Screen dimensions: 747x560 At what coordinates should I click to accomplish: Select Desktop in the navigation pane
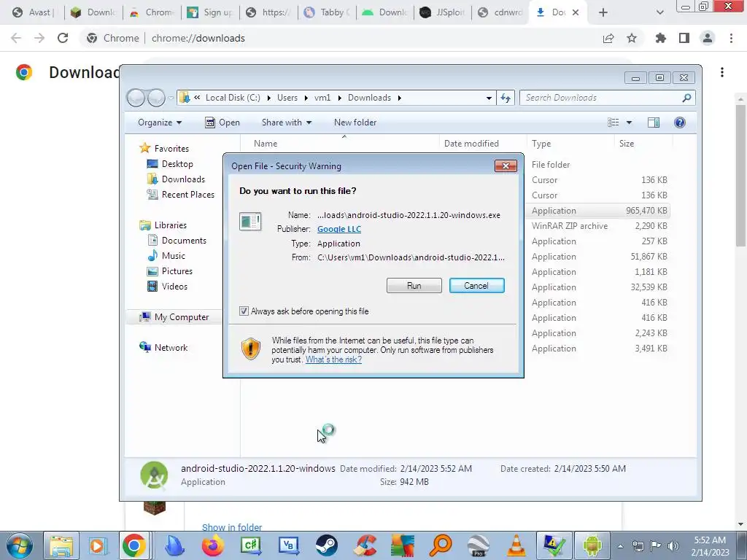click(177, 164)
